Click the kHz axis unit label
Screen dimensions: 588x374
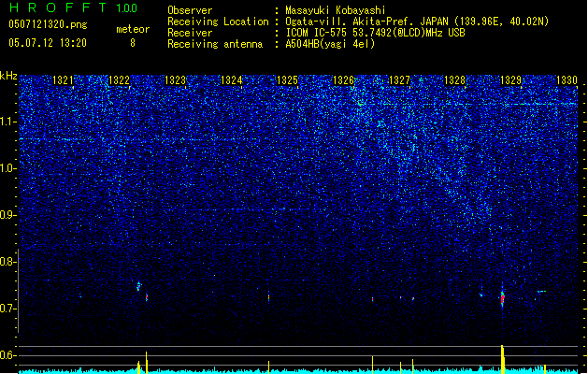[8, 76]
